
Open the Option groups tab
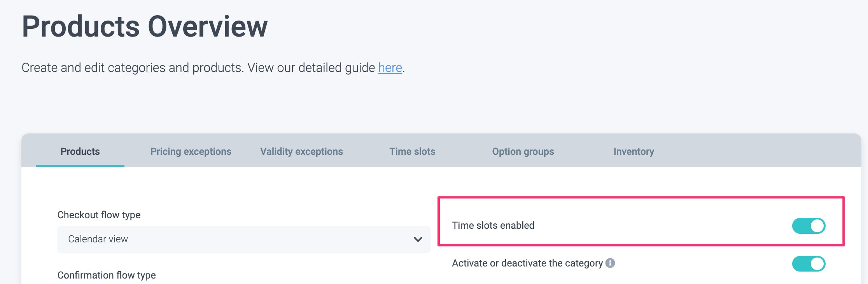523,151
